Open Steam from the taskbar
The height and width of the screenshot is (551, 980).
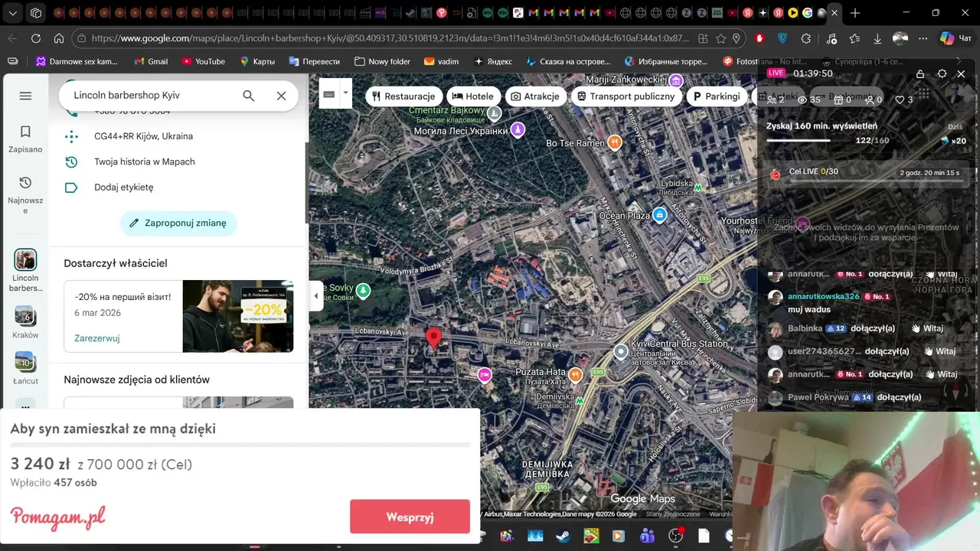pyautogui.click(x=563, y=536)
